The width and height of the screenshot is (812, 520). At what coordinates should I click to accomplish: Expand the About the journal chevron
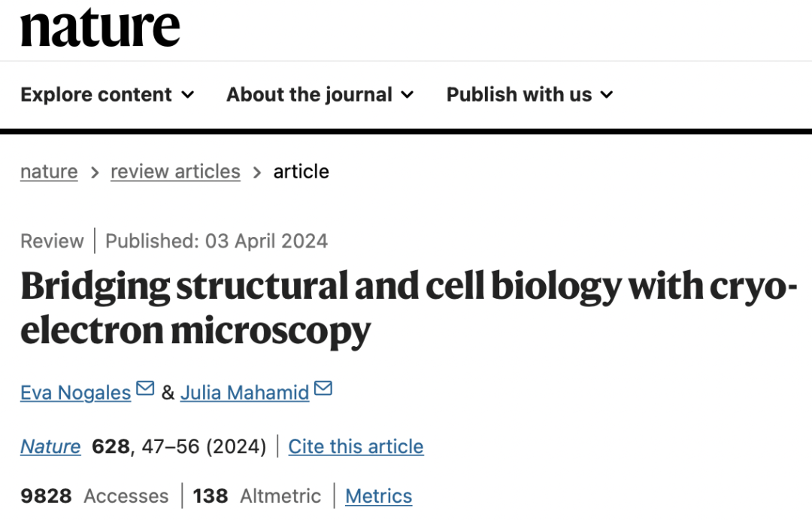click(408, 95)
